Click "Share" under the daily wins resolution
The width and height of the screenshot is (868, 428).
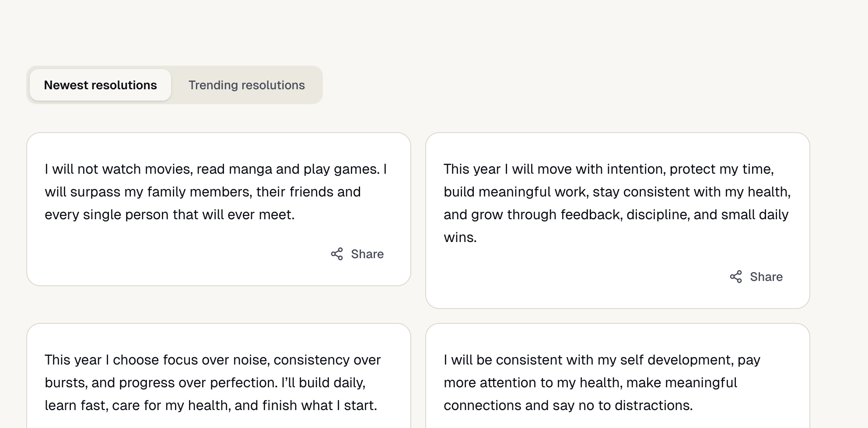[x=766, y=277]
